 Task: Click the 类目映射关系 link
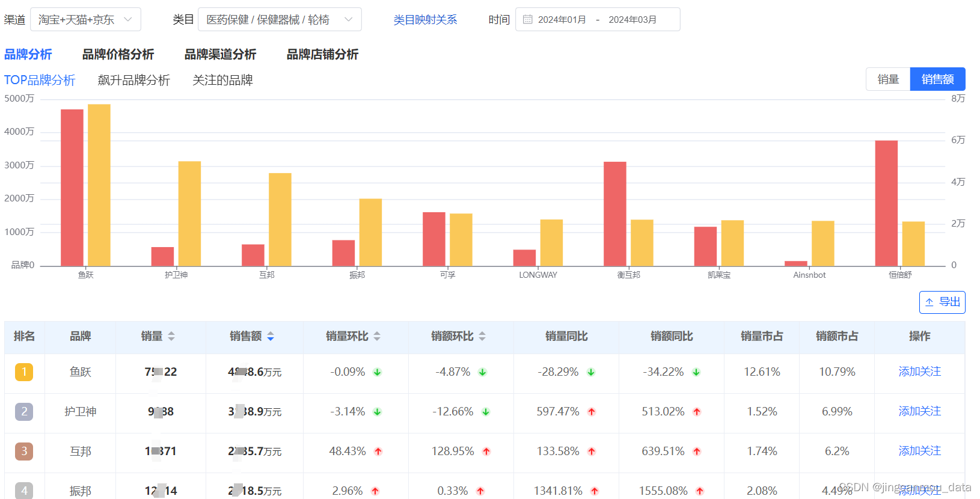(425, 20)
